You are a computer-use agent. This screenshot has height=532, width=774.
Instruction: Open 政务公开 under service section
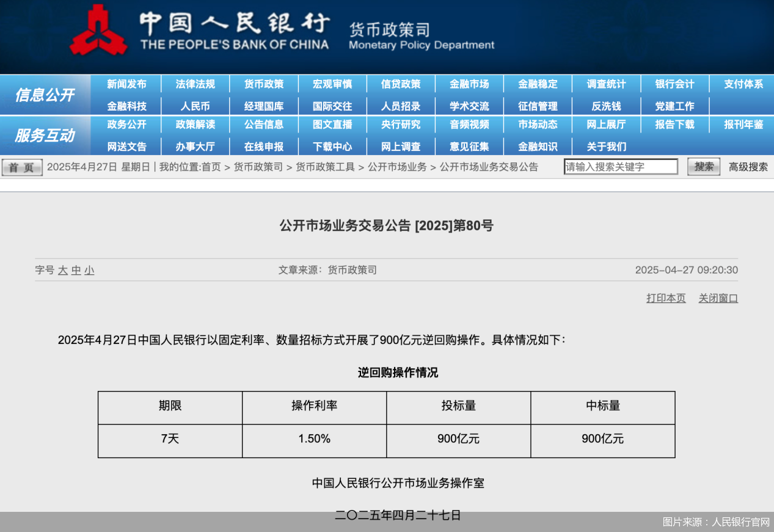point(126,125)
